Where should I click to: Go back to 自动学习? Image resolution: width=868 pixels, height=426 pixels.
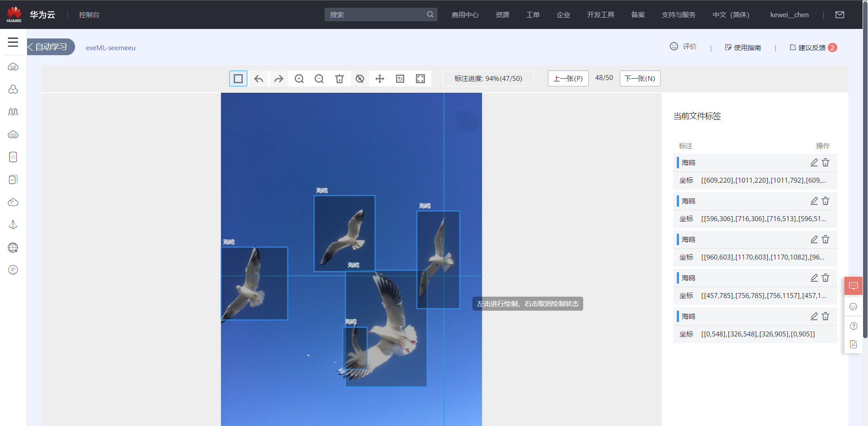(x=51, y=47)
